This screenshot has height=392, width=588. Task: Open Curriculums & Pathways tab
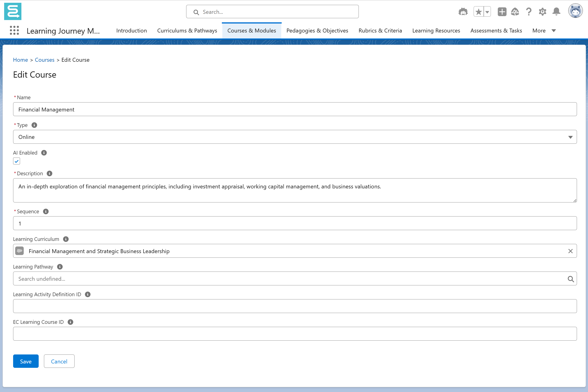(x=187, y=30)
